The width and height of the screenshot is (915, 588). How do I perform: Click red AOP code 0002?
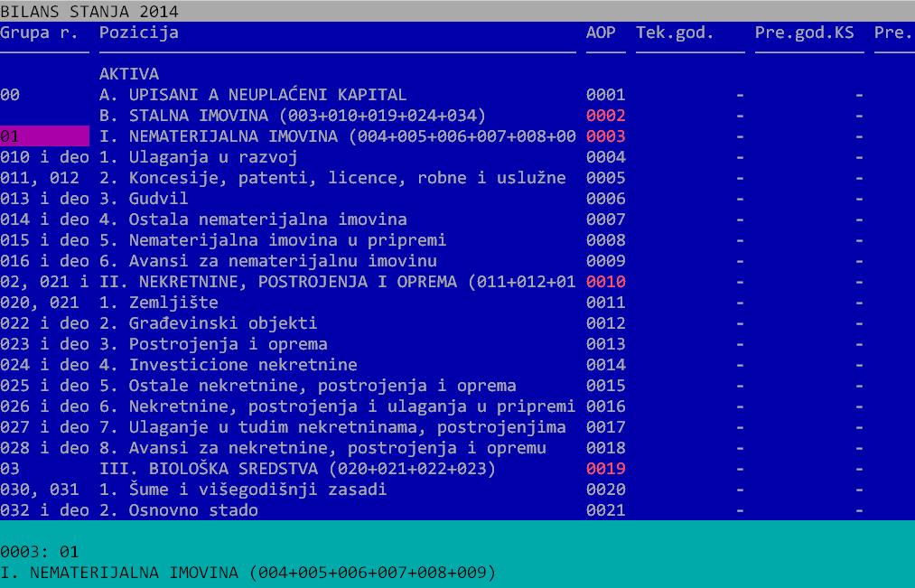click(x=605, y=116)
